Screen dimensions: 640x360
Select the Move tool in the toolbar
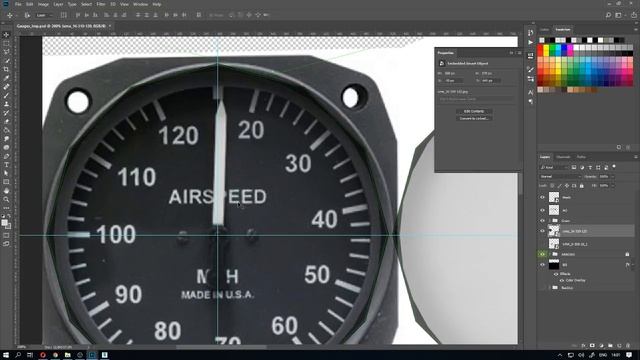pyautogui.click(x=6, y=35)
